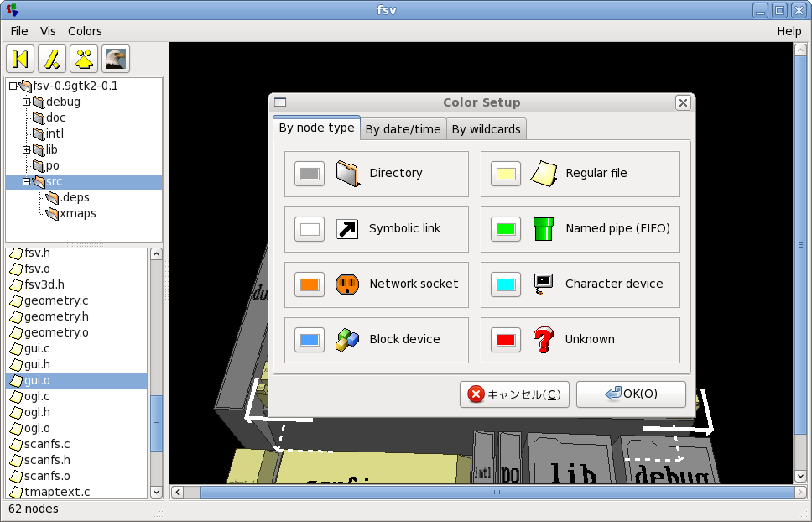The width and height of the screenshot is (812, 522).
Task: Open the Vis menu
Action: [48, 31]
